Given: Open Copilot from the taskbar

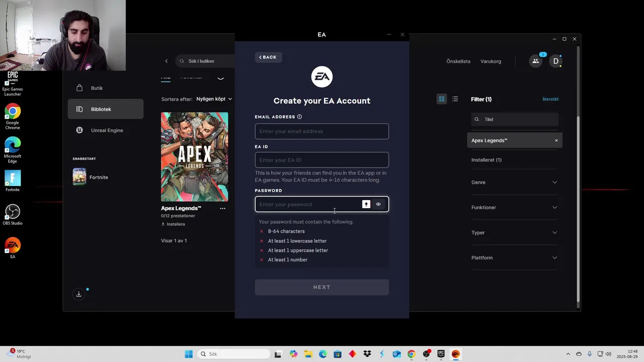Looking at the screenshot, I should click(x=293, y=354).
